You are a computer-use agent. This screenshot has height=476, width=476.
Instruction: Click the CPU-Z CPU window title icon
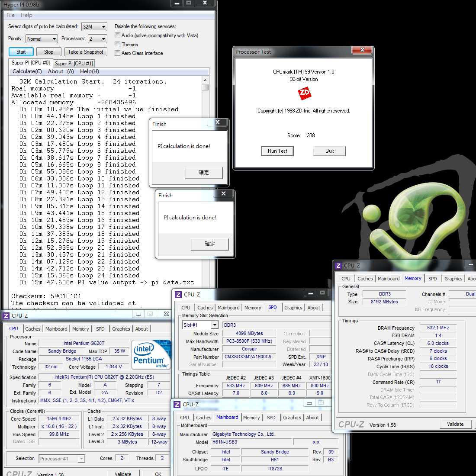pyautogui.click(x=6, y=316)
